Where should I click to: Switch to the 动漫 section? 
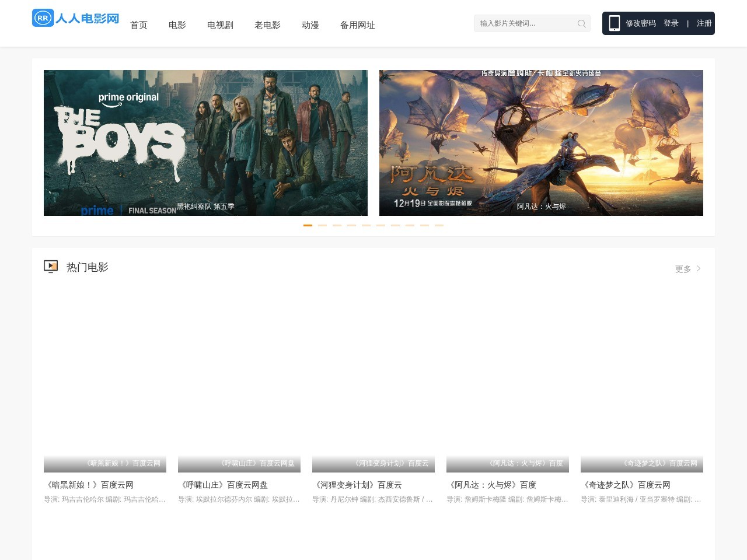coord(310,25)
